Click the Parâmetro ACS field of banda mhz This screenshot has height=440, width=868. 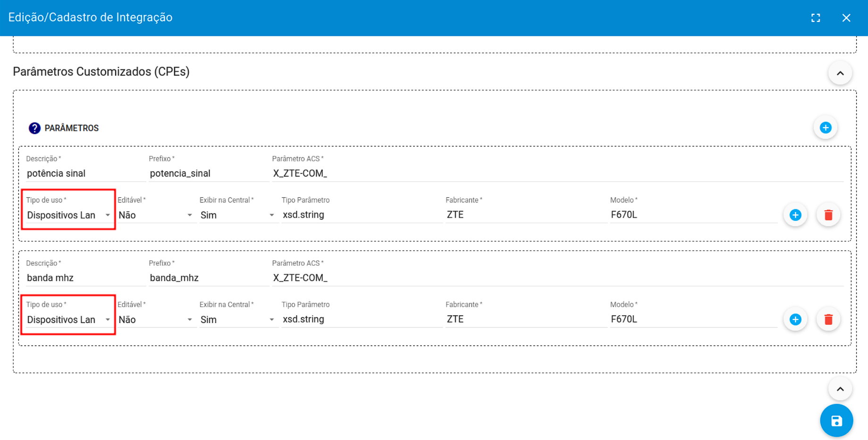pos(557,278)
